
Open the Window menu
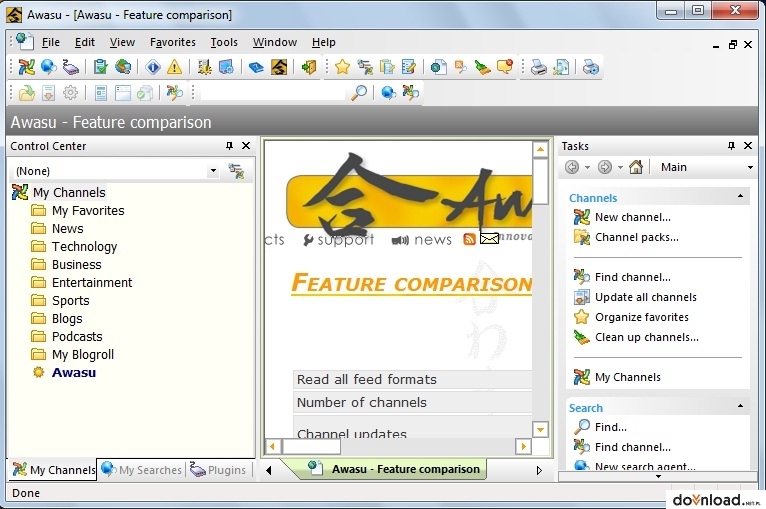275,42
